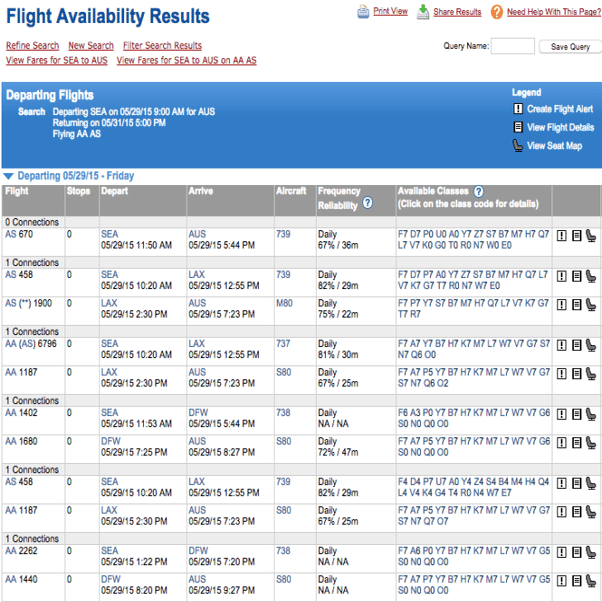Screen dimensions: 602x602
Task: View Fares for SEA to AUS on AA AS
Action: click(186, 60)
